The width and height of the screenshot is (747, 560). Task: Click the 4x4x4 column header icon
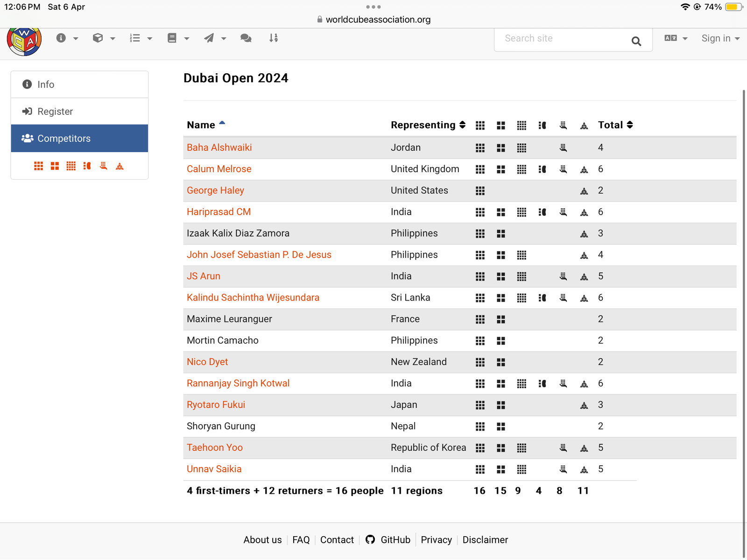pos(521,126)
